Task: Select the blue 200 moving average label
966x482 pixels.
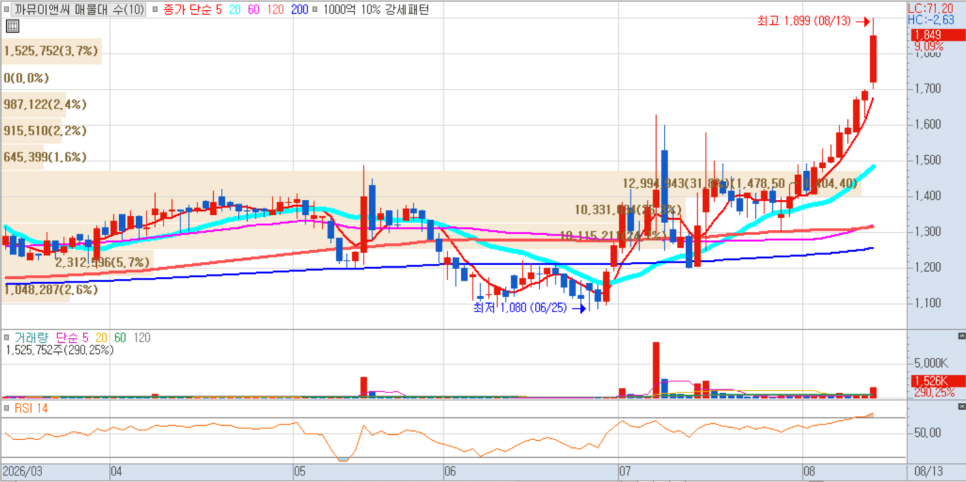Action: [x=300, y=10]
